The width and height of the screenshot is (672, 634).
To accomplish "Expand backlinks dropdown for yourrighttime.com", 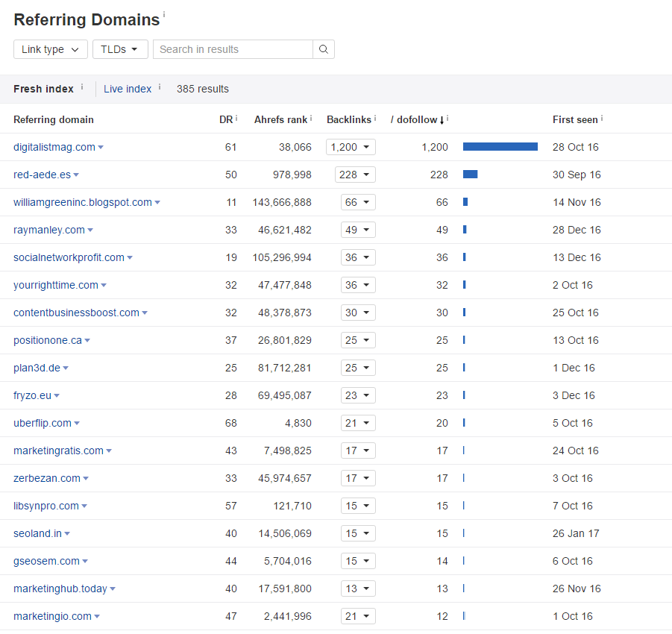I will (358, 285).
